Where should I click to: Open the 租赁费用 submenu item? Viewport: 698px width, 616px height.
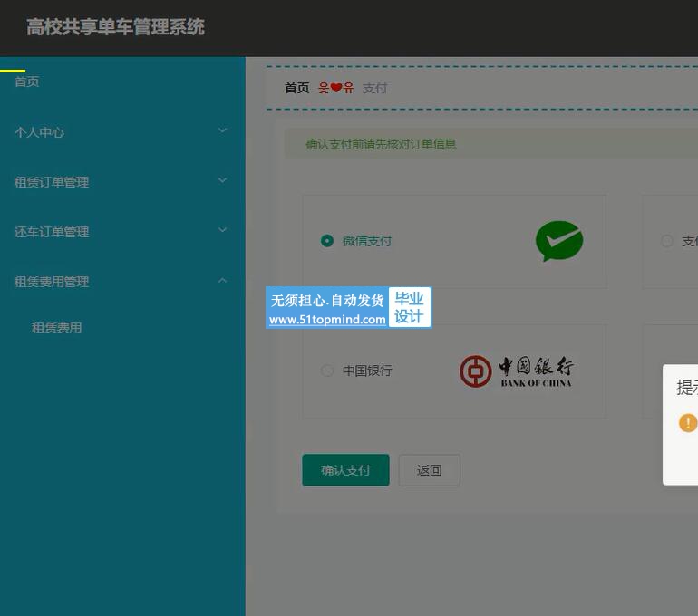56,328
